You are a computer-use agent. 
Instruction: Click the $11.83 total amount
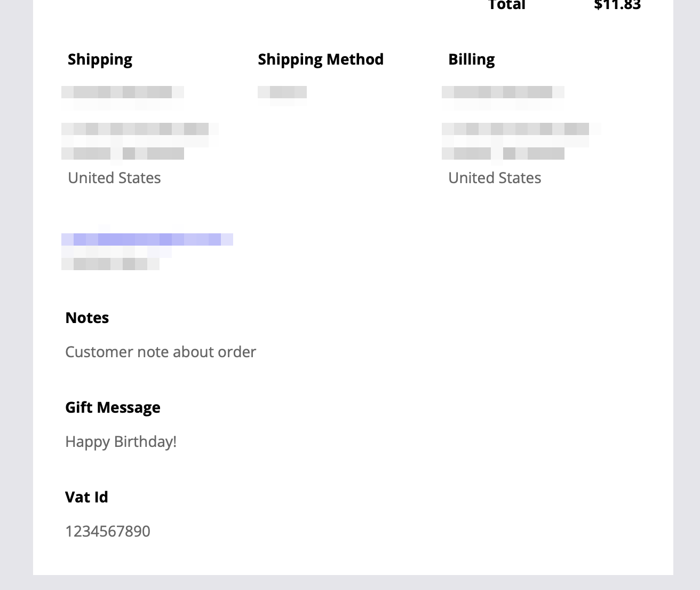tap(617, 5)
